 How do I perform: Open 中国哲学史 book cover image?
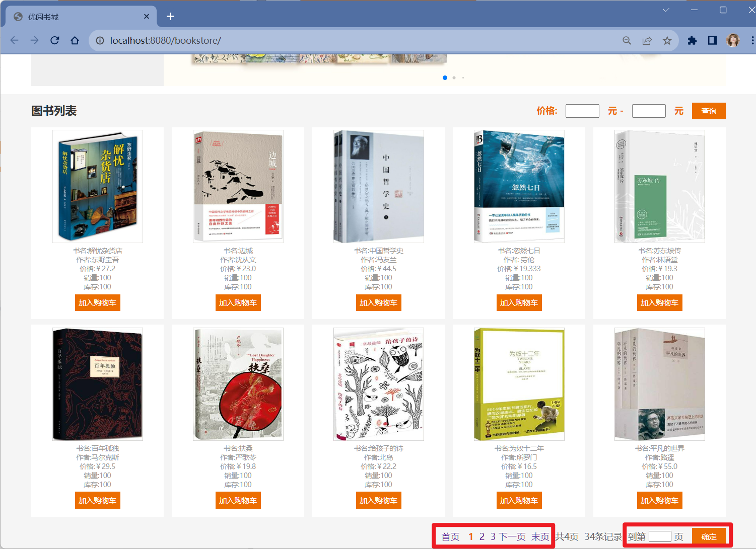(x=379, y=186)
